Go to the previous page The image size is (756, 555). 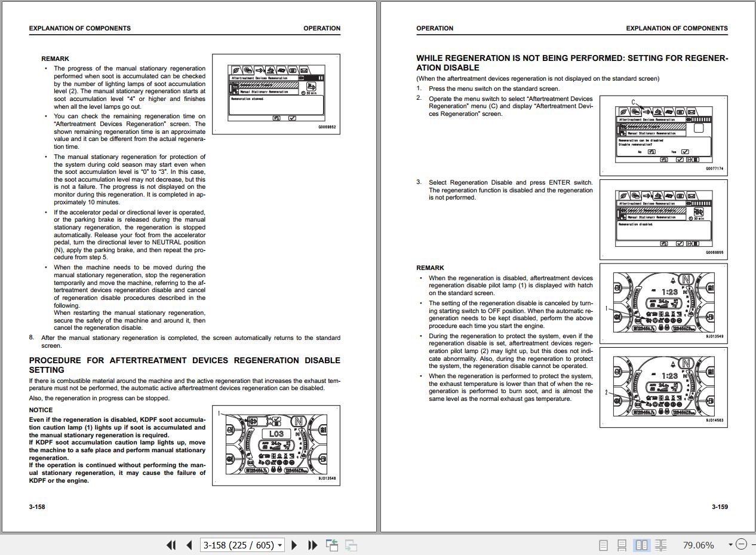(x=189, y=545)
